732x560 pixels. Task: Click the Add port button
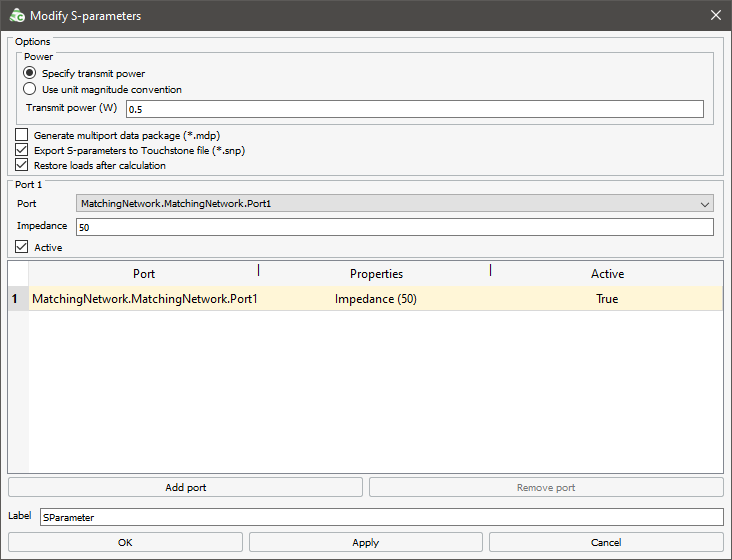click(185, 487)
